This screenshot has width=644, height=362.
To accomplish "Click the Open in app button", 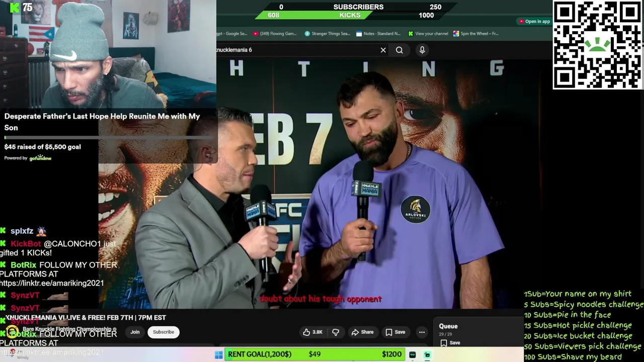I will (x=534, y=21).
